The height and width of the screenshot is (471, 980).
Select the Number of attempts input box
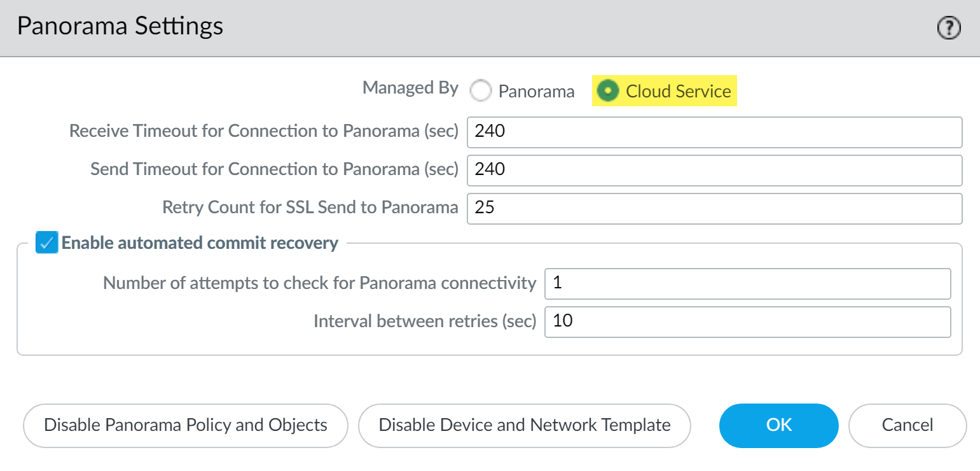tap(747, 283)
